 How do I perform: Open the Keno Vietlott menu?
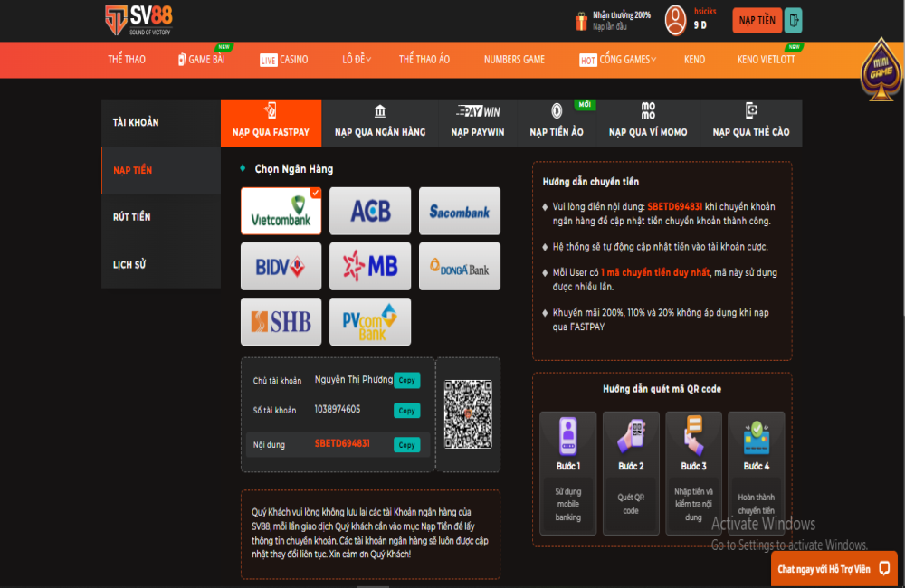tap(766, 60)
